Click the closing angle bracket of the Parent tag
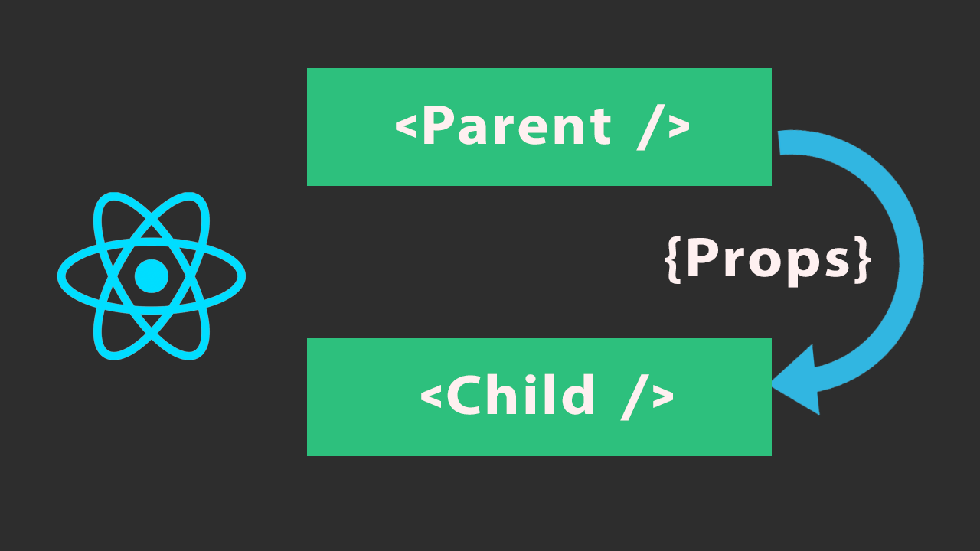The width and height of the screenshot is (980, 551). point(679,129)
